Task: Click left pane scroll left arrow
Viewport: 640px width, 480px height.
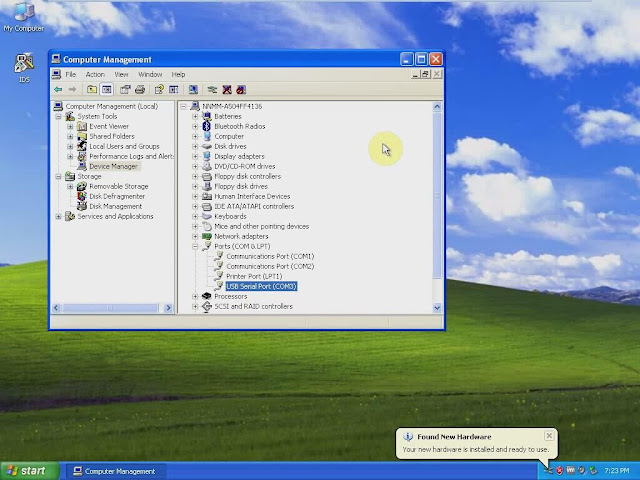Action: (x=56, y=308)
